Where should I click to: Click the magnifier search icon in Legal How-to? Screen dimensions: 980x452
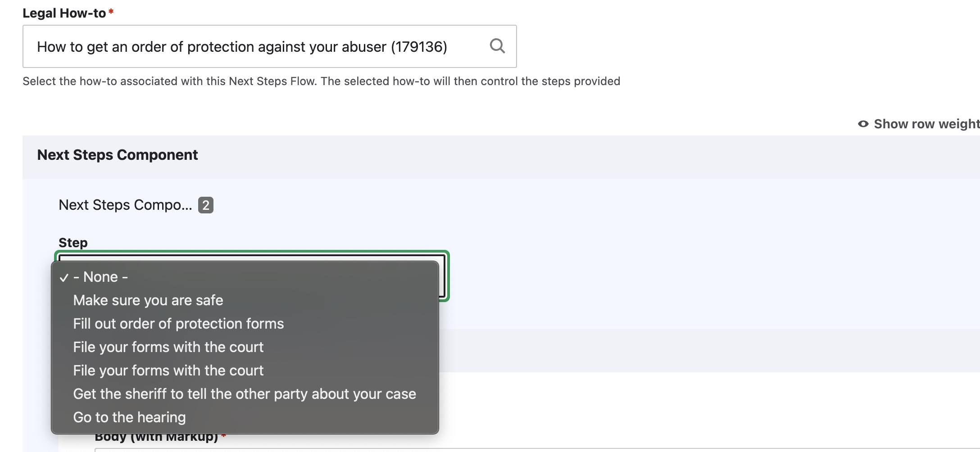pos(497,46)
